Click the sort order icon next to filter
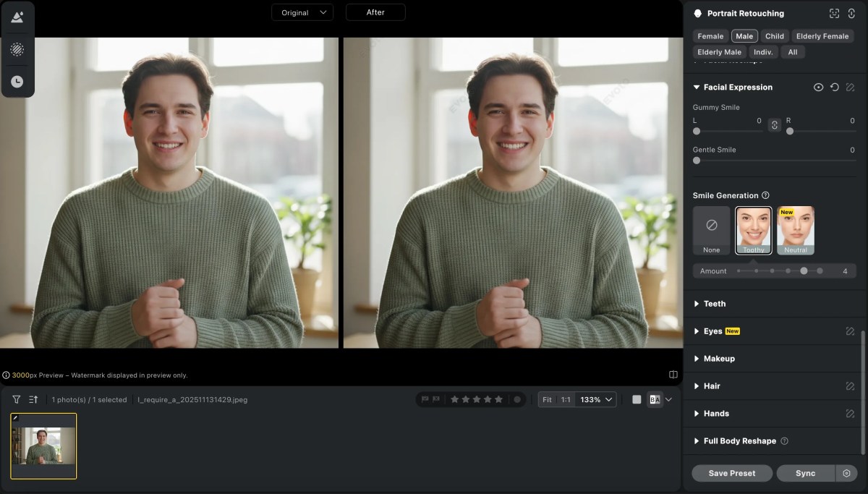868x494 pixels. tap(31, 399)
